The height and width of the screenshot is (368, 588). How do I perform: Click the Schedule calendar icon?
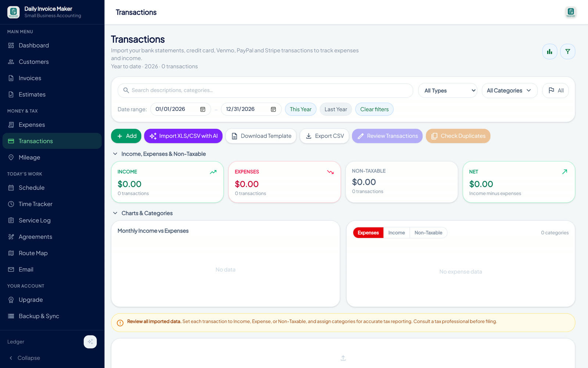click(11, 188)
